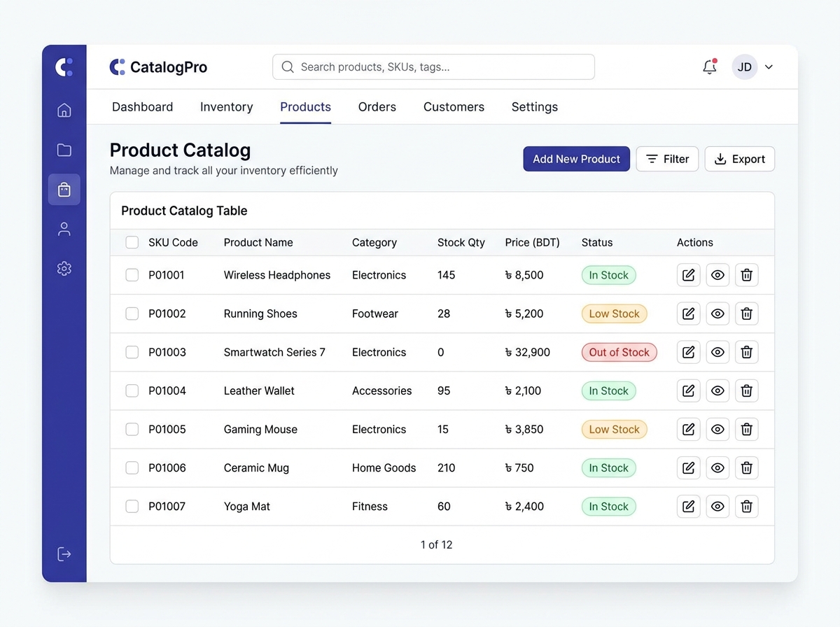Click the Out of Stock status badge
The image size is (840, 627).
[x=619, y=352]
